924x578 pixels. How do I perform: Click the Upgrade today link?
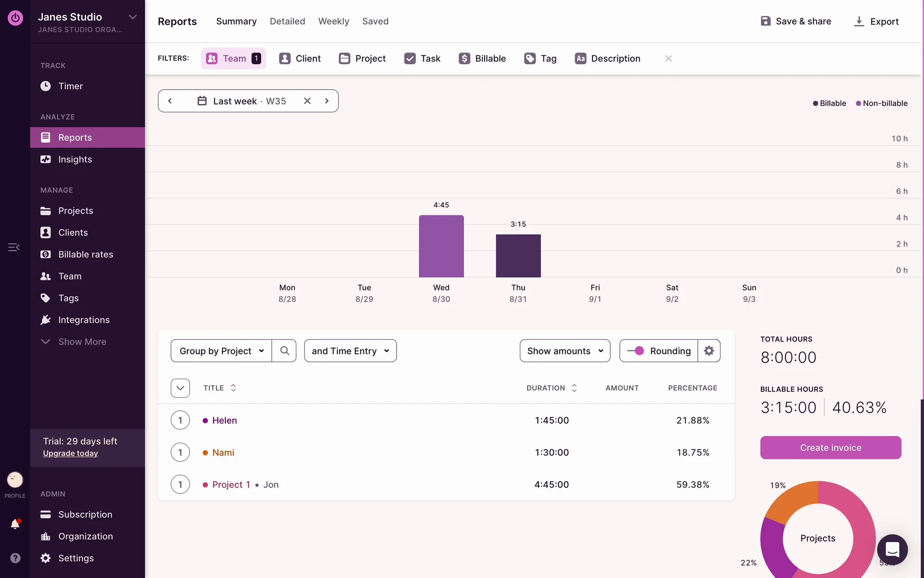point(70,453)
